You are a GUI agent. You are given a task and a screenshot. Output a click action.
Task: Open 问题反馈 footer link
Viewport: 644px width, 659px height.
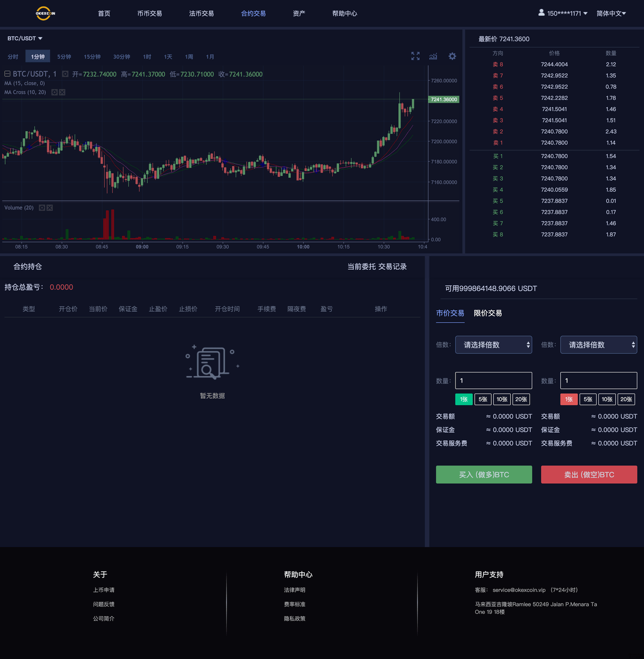coord(104,604)
